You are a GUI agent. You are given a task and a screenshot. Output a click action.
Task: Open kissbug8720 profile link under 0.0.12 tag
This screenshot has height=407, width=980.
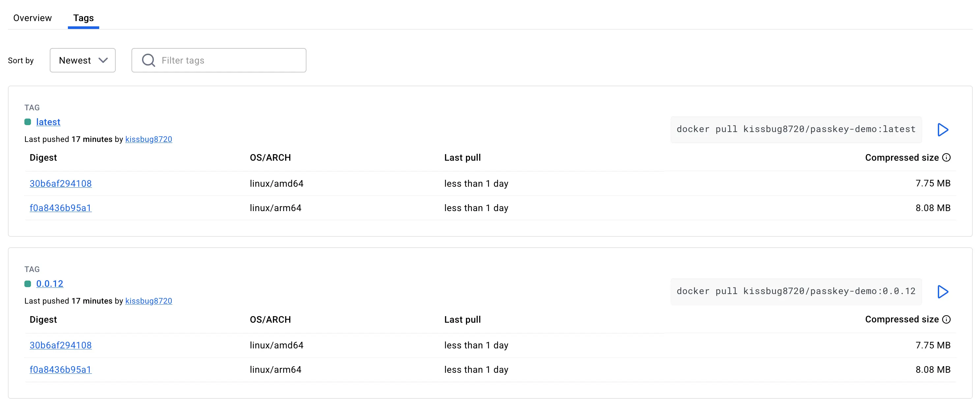coord(148,301)
